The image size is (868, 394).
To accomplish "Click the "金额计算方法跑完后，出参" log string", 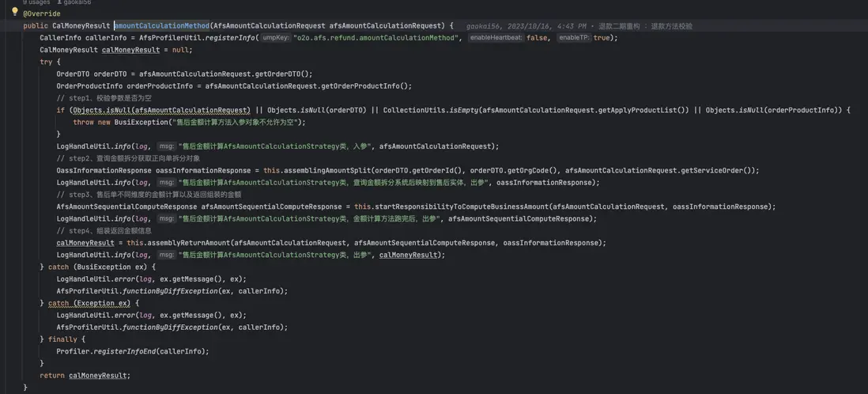I will tap(310, 219).
